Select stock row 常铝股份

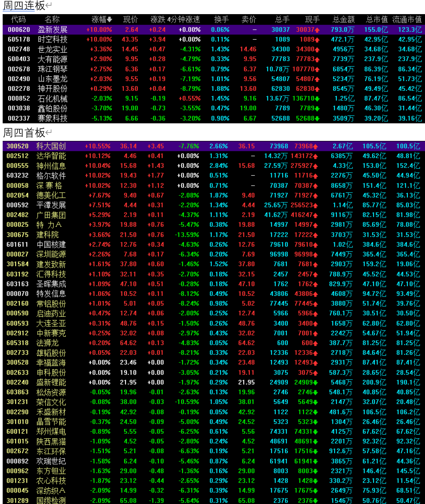click(x=213, y=304)
